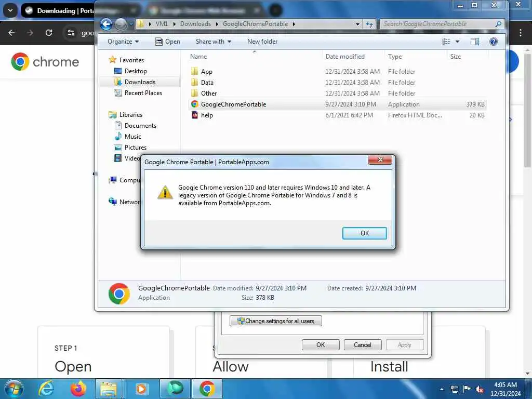Image resolution: width=532 pixels, height=399 pixels.
Task: Open address bar history dropdown arrow
Action: pos(357,24)
